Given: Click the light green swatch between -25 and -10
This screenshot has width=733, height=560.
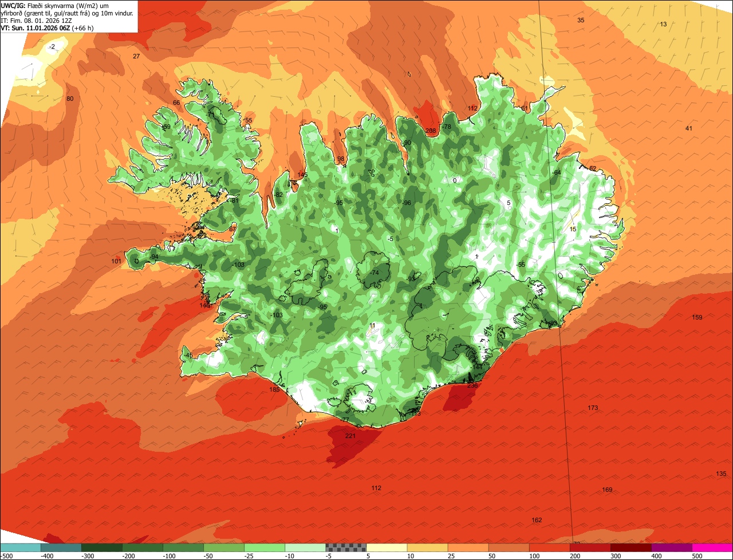Looking at the screenshot, I should (265, 547).
